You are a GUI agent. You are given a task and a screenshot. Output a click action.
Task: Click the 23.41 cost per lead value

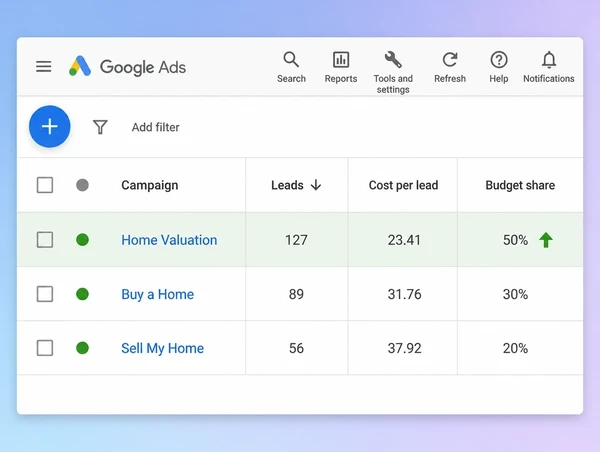pyautogui.click(x=404, y=240)
